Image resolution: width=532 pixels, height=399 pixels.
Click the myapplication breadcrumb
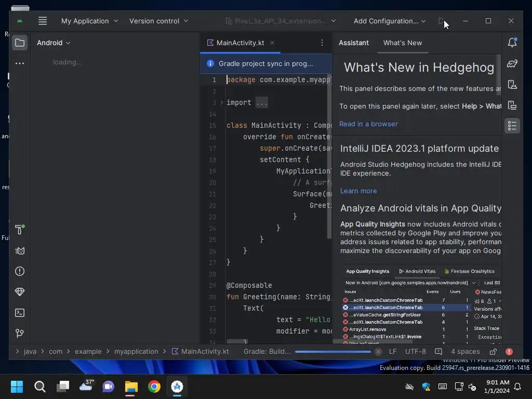pyautogui.click(x=136, y=352)
